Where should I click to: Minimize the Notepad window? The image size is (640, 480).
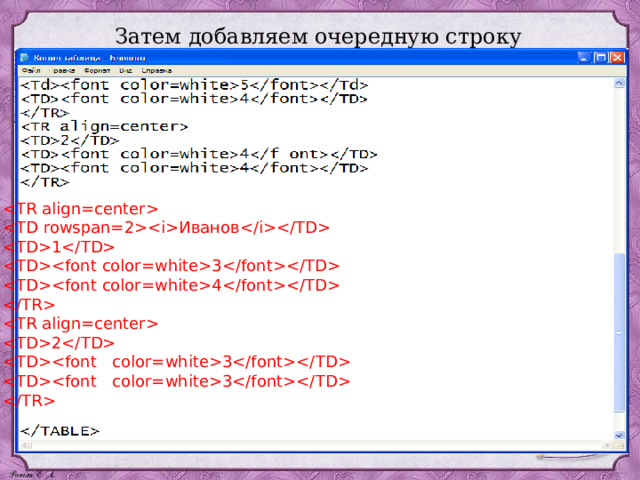pos(584,58)
